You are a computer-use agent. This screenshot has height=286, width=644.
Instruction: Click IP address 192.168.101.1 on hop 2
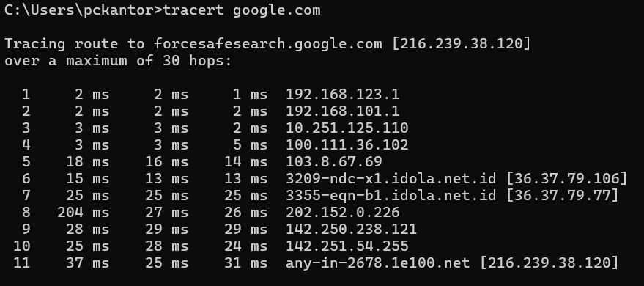(343, 111)
